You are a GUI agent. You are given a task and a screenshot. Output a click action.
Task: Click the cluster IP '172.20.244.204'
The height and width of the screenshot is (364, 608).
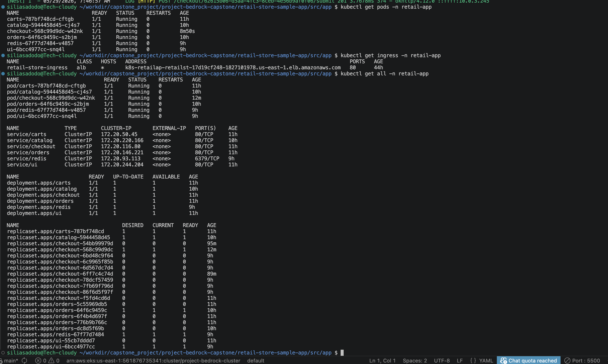[x=122, y=165]
